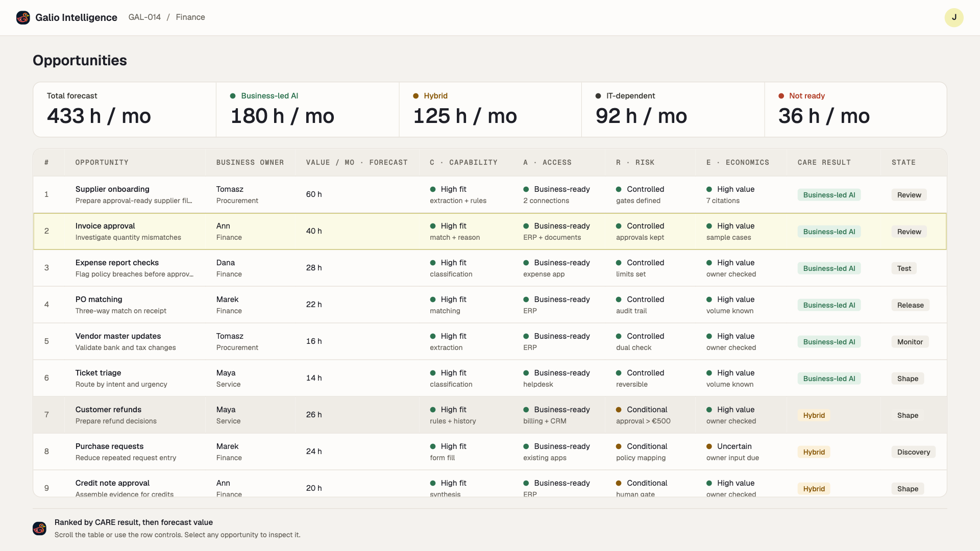Select the Total forecast summary card
The height and width of the screenshot is (551, 980).
(125, 110)
